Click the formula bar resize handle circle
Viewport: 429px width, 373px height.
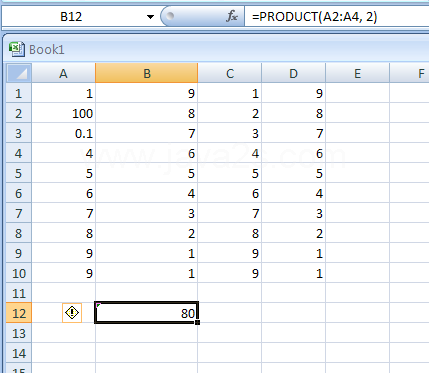(x=170, y=16)
